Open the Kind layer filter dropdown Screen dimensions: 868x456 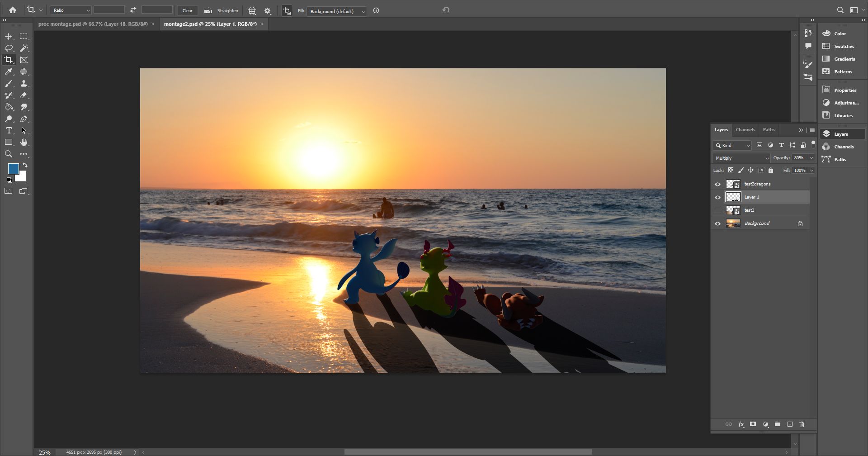pyautogui.click(x=732, y=145)
